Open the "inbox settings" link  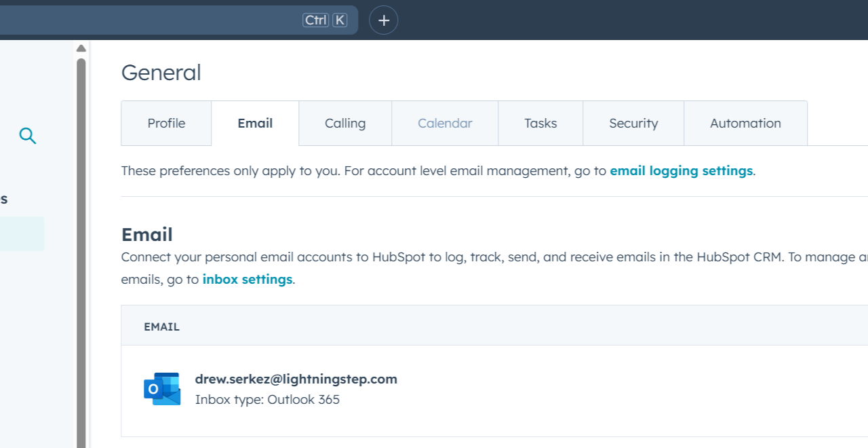click(247, 279)
